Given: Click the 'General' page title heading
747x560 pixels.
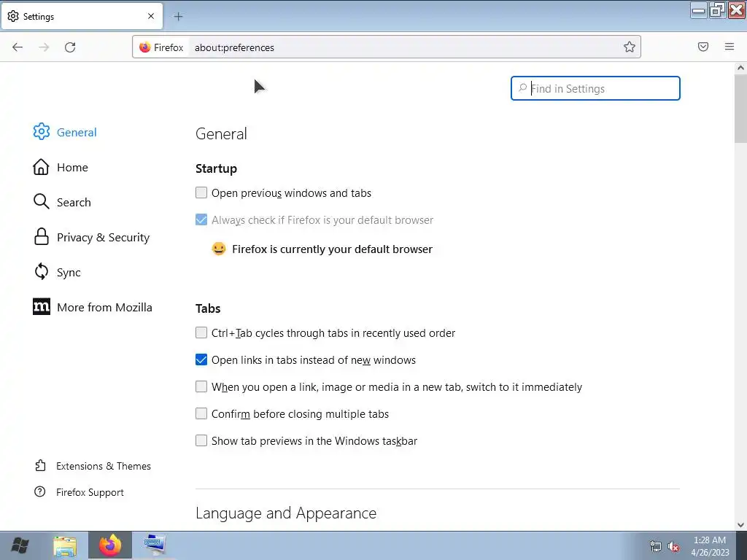Looking at the screenshot, I should point(222,133).
